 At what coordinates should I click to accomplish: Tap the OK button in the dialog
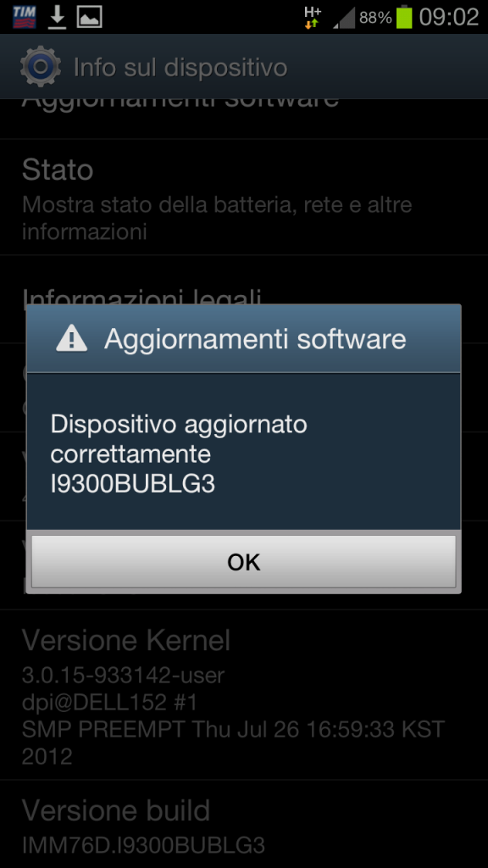tap(243, 561)
